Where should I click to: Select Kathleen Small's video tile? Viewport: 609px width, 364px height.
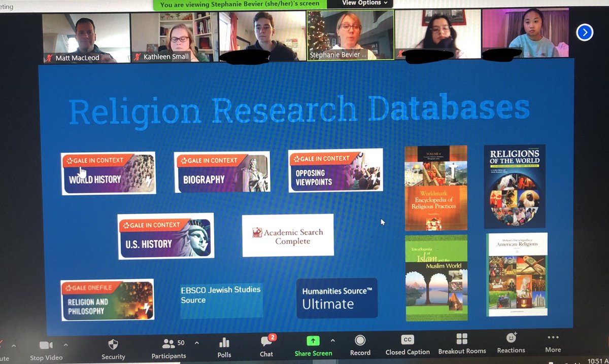click(174, 37)
